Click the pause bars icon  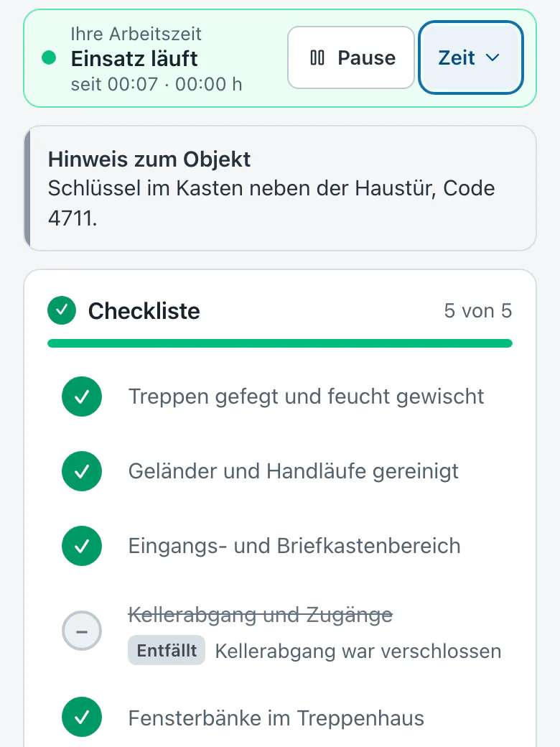point(317,57)
